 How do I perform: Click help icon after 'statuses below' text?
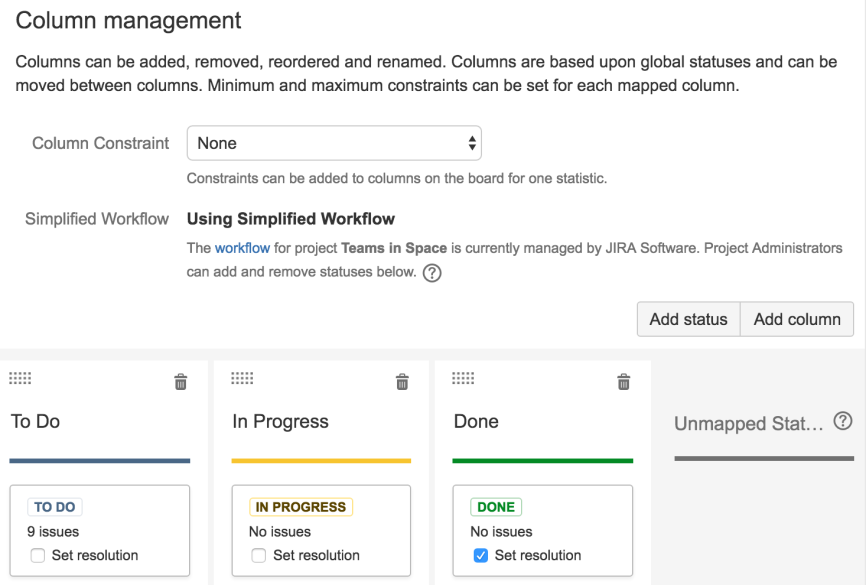(x=432, y=273)
